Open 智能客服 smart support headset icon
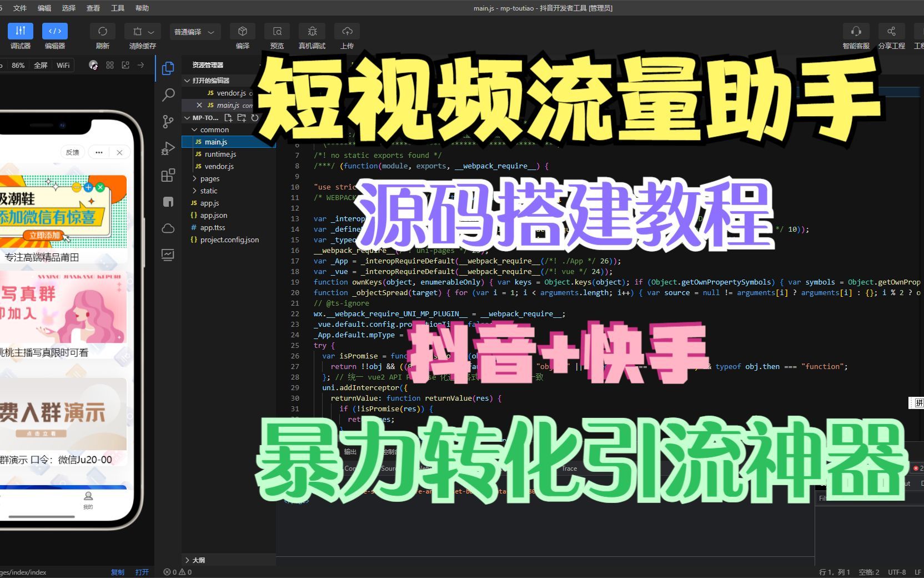 (856, 31)
